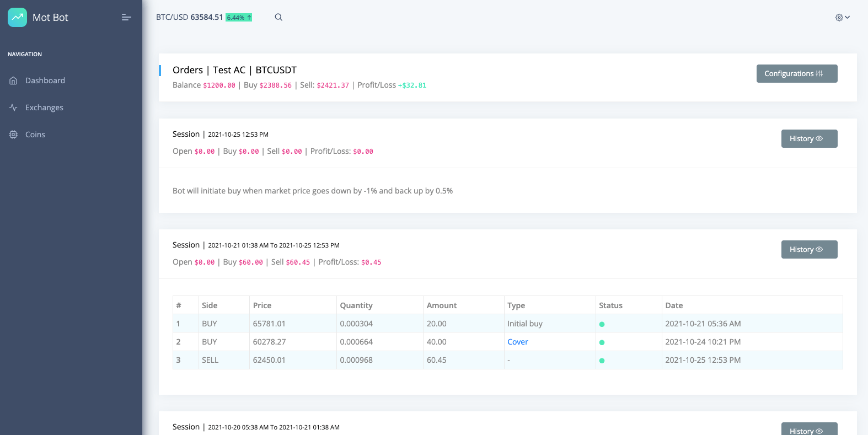Viewport: 868px width, 435px height.
Task: Click the Cover link in order row 2
Action: (x=518, y=342)
